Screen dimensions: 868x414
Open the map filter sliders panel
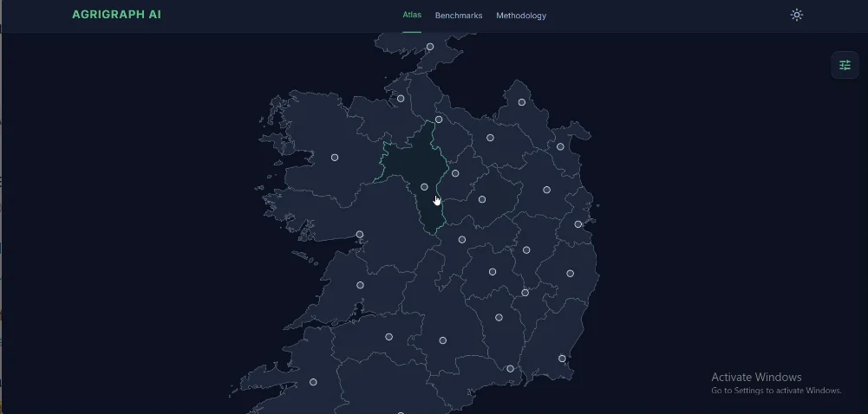(x=845, y=65)
